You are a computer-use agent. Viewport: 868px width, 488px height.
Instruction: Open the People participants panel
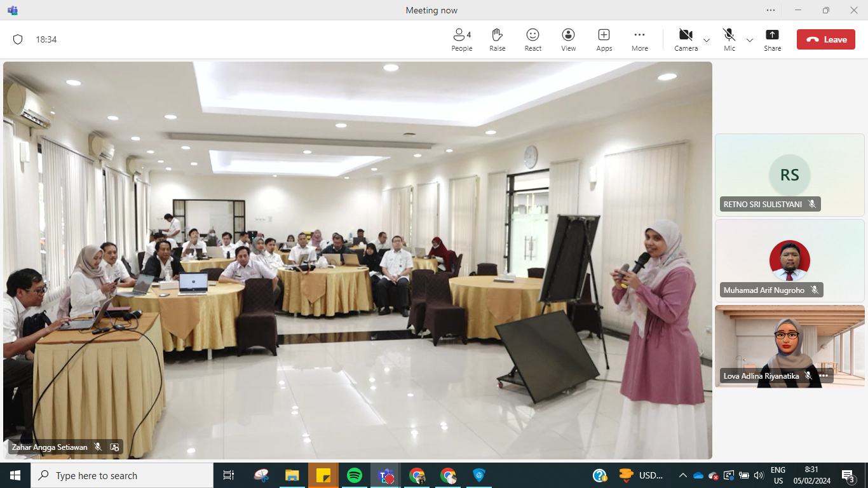pos(461,39)
